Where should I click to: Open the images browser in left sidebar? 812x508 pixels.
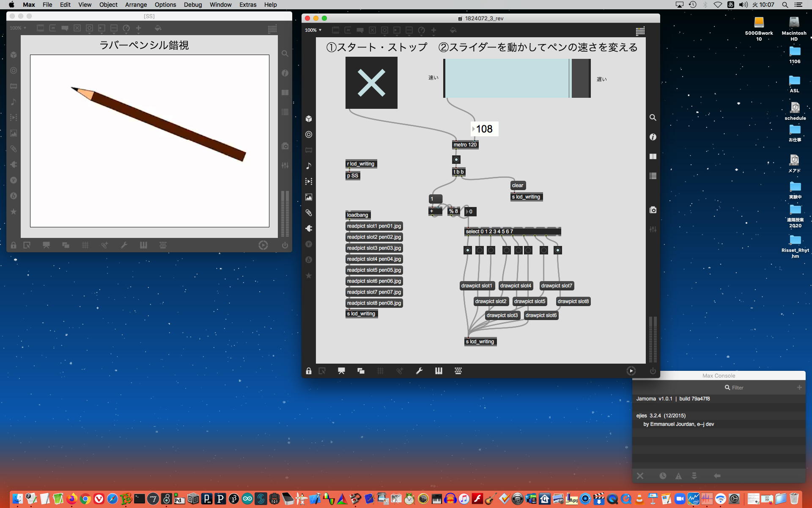(309, 197)
